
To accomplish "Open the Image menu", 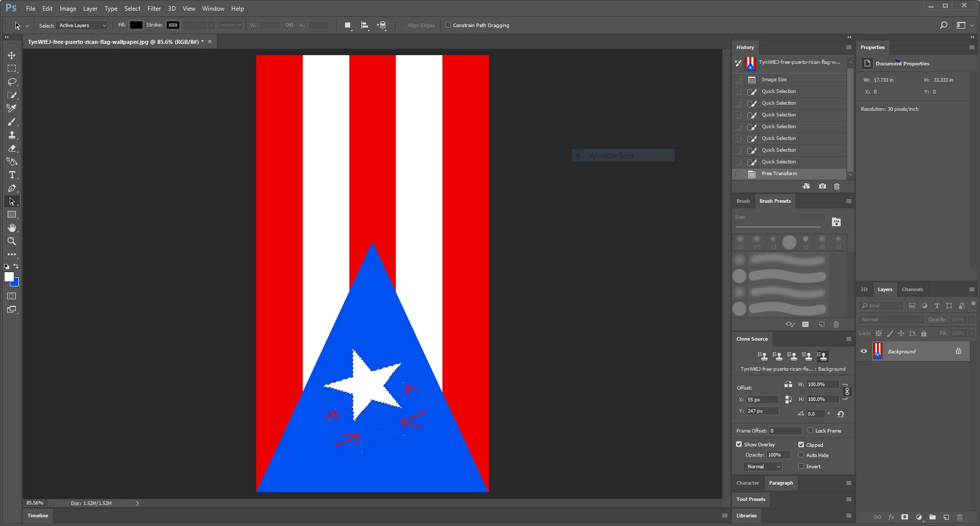I will (68, 9).
